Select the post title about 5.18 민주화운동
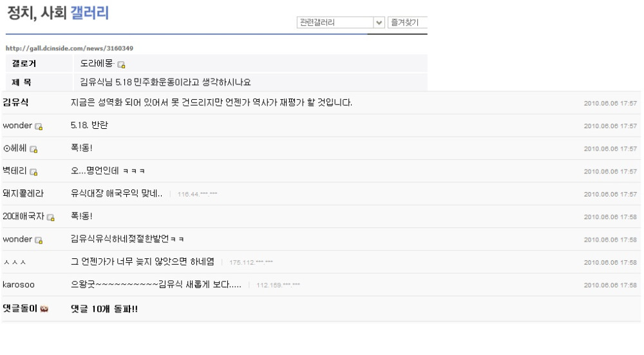The image size is (644, 355). pyautogui.click(x=166, y=82)
